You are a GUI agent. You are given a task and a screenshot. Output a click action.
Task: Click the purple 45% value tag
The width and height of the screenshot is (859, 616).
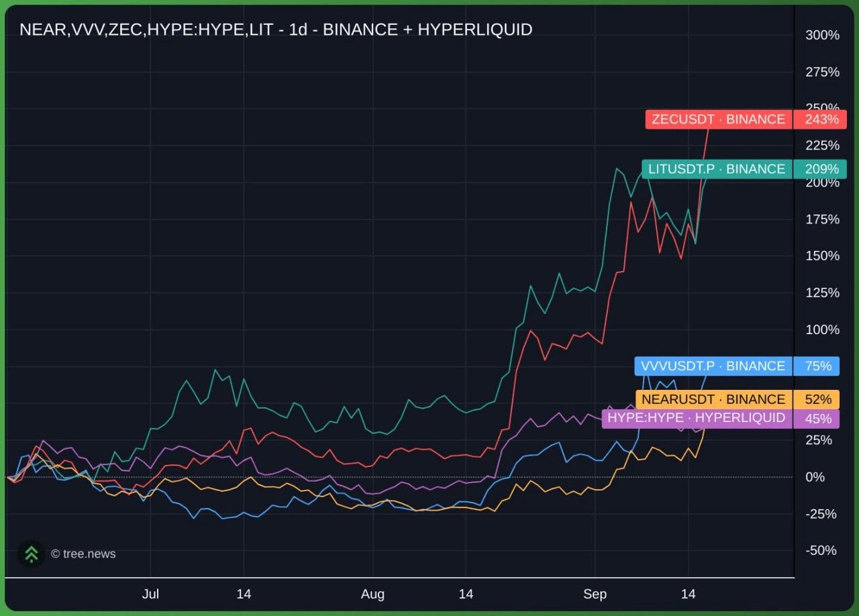[x=817, y=419]
